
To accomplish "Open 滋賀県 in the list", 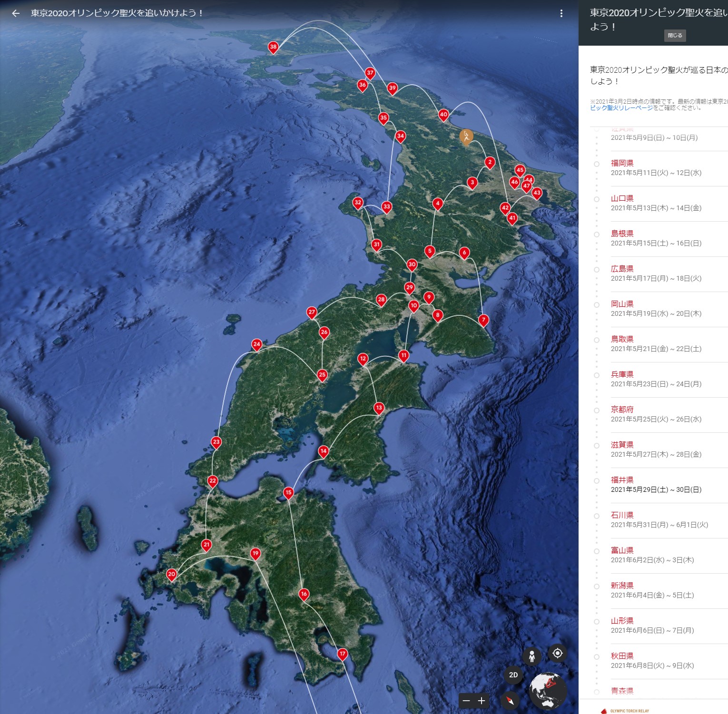I will (x=622, y=445).
